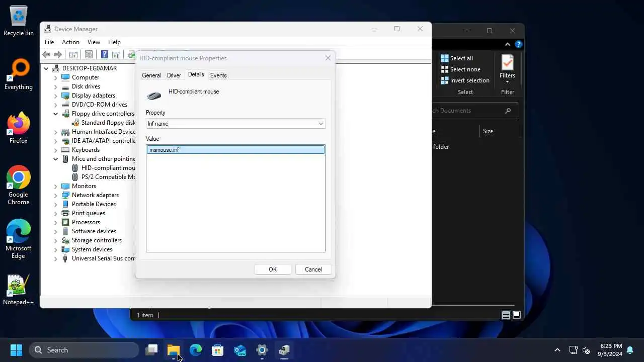Screen dimensions: 644x362
Task: Click the Software devices category icon
Action: pyautogui.click(x=65, y=231)
